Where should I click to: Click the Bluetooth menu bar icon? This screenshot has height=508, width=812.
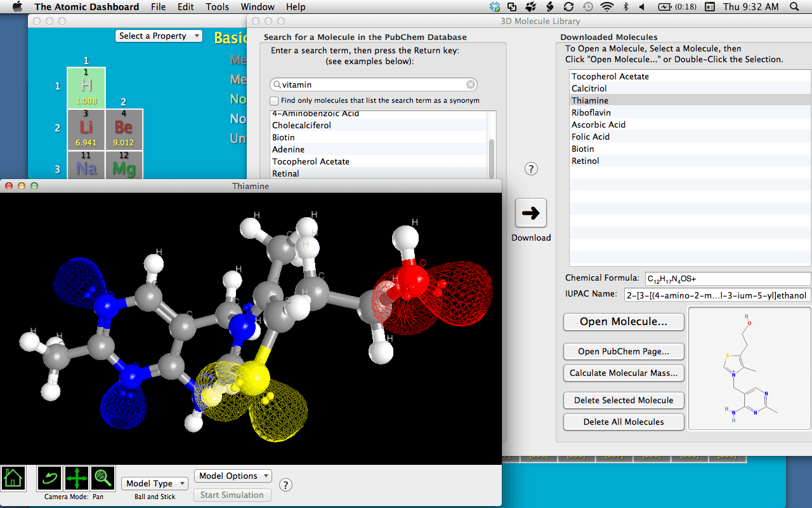coord(625,7)
